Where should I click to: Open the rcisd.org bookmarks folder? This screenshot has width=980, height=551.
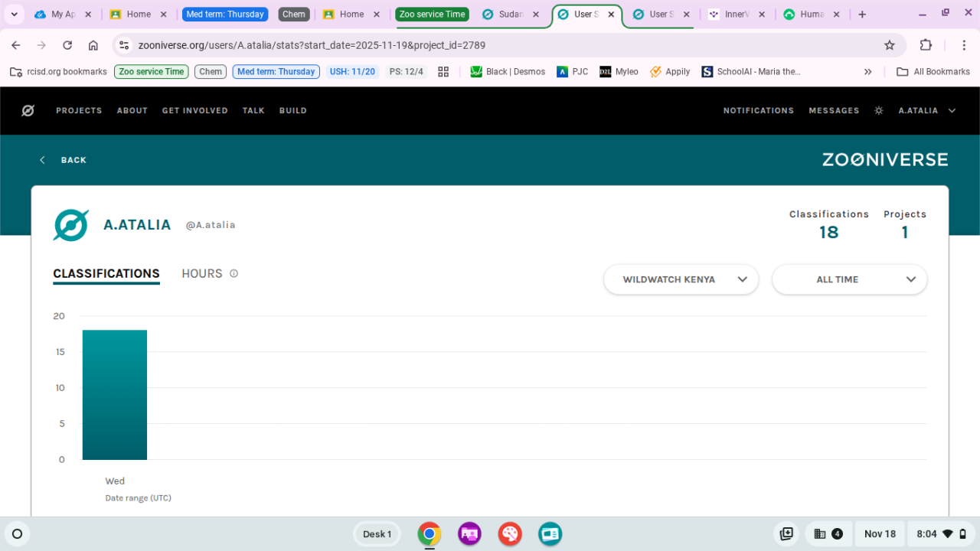(58, 72)
